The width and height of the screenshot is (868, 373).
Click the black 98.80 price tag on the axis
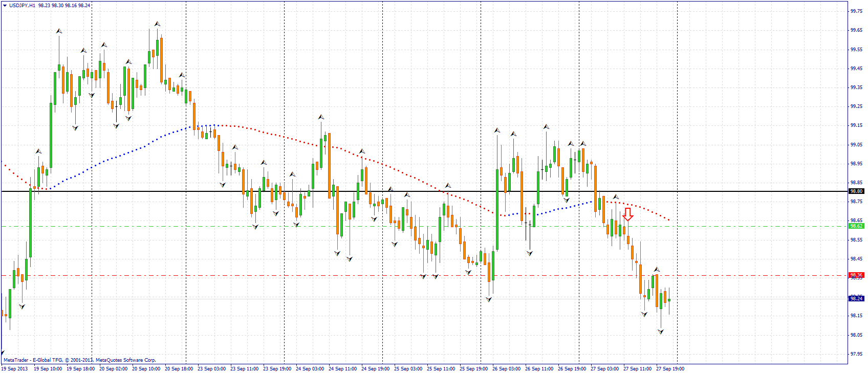click(856, 191)
